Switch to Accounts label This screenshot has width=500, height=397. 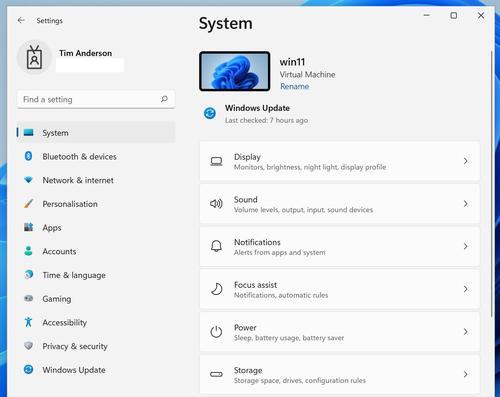(59, 251)
